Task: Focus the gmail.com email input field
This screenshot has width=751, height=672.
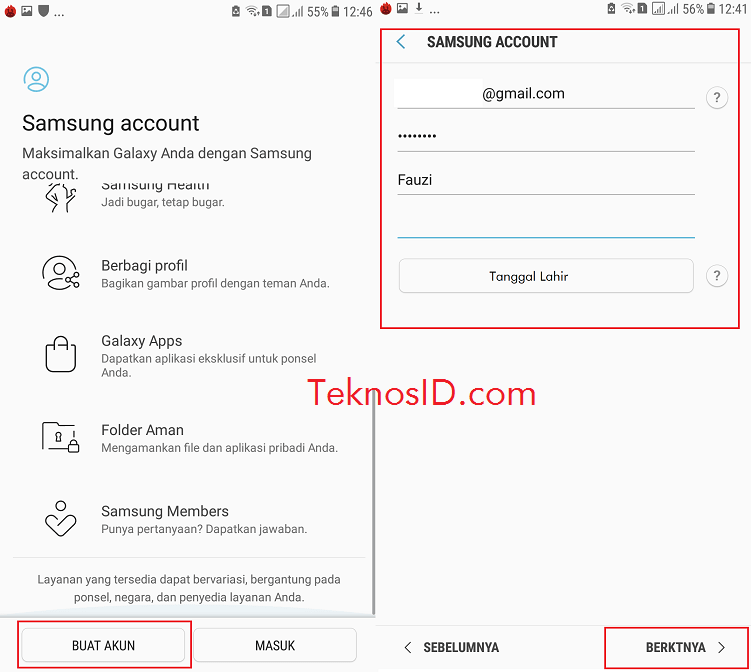Action: pyautogui.click(x=546, y=94)
